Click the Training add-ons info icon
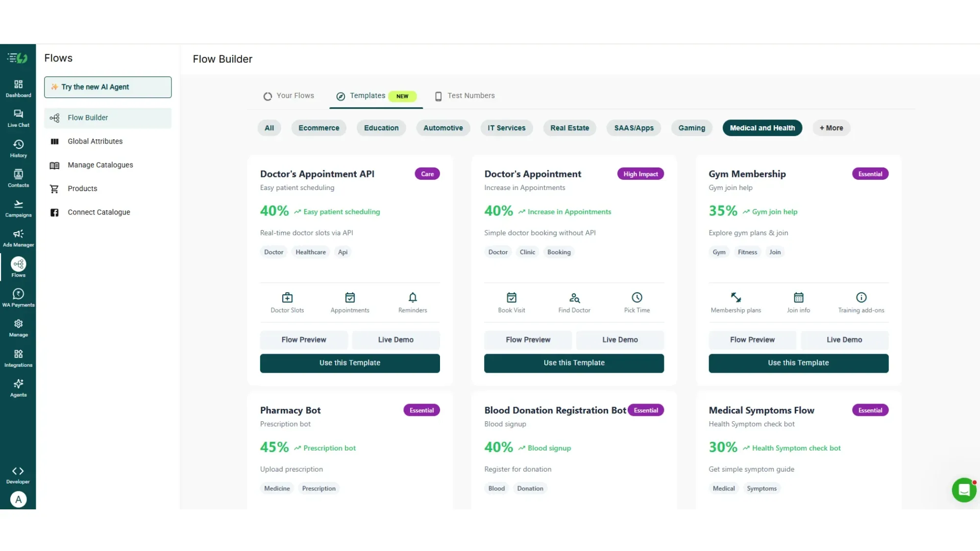Screen dimensions: 980x551 coord(861,297)
